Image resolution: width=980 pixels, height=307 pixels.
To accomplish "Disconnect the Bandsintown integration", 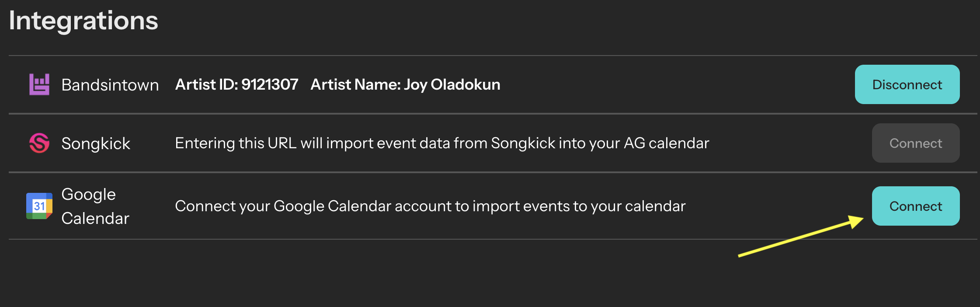I will pyautogui.click(x=907, y=84).
